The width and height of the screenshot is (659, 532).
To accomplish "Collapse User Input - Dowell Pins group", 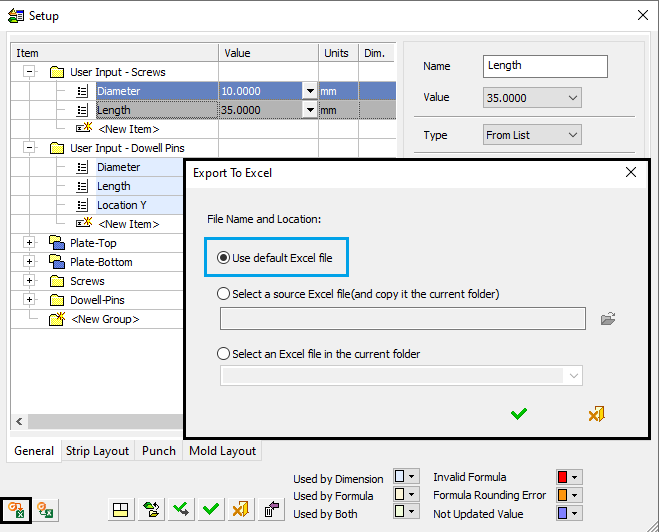I will click(29, 147).
